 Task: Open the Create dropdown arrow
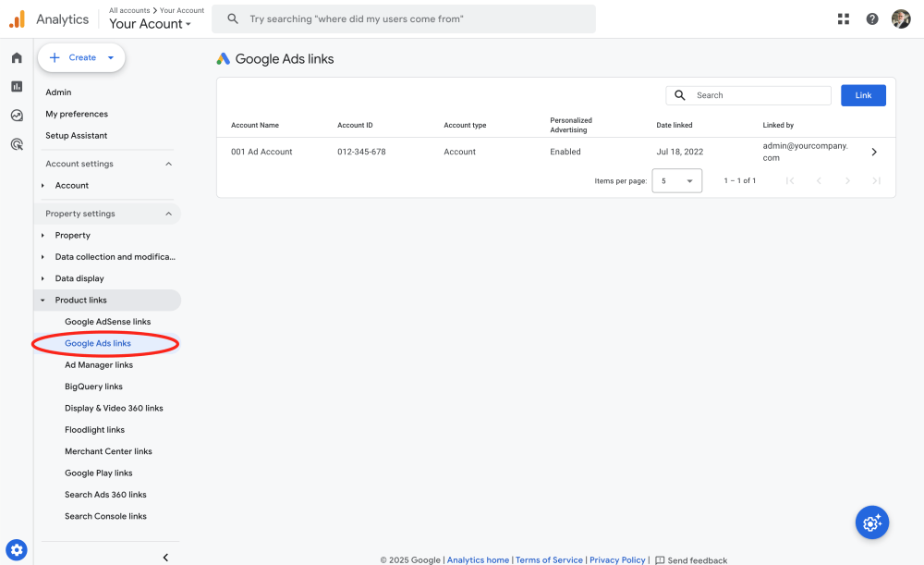[x=110, y=58]
